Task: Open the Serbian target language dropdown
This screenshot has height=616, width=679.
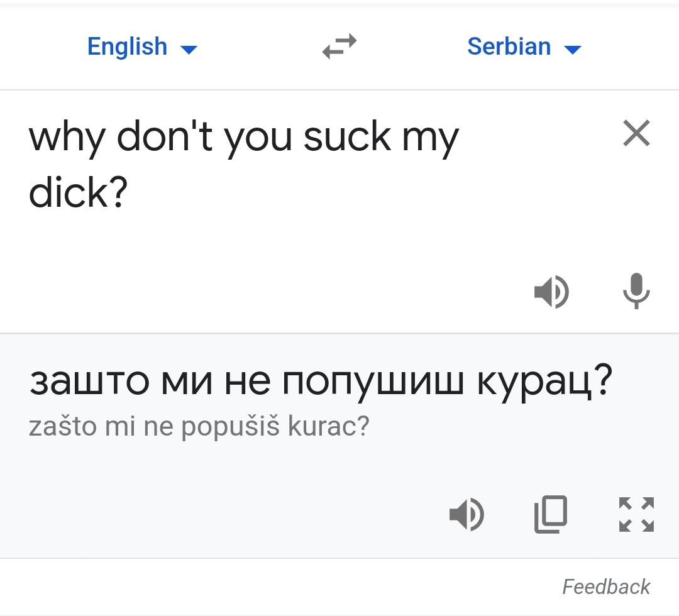Action: pyautogui.click(x=525, y=47)
